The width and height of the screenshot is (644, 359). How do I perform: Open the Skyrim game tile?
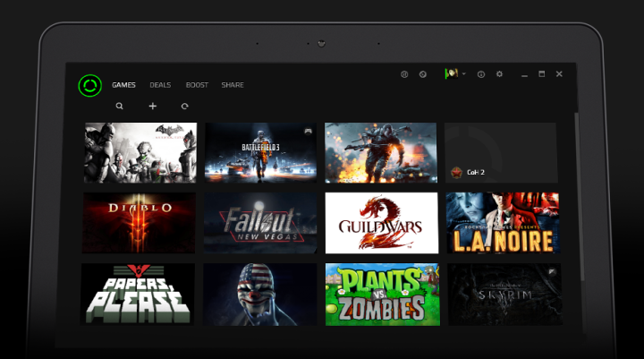504,295
